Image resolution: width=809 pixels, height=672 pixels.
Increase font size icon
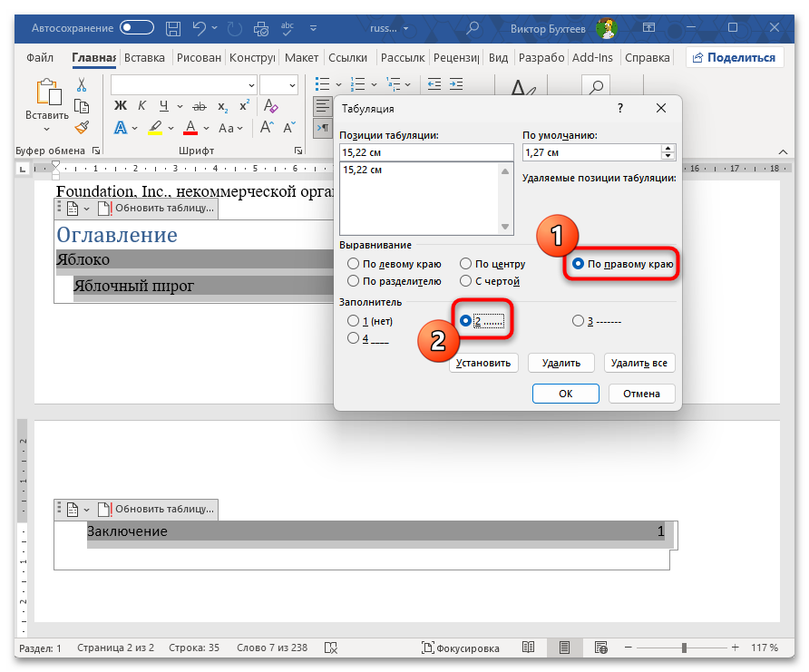267,127
